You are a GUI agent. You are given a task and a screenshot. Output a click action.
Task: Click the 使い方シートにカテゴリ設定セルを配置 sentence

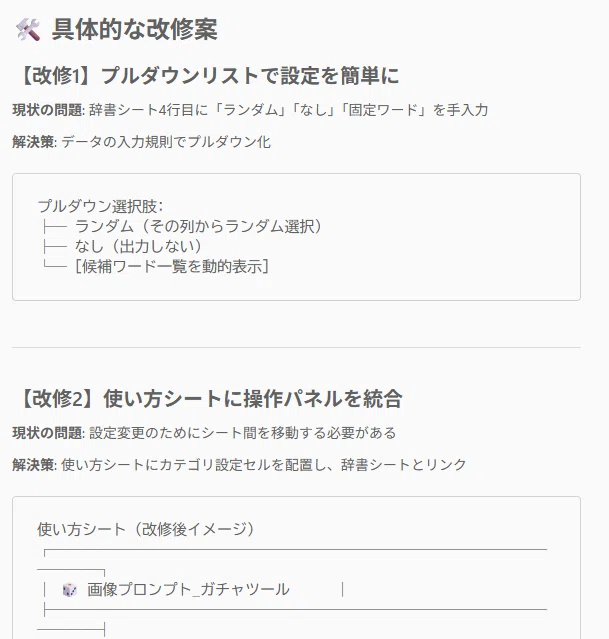(264, 465)
